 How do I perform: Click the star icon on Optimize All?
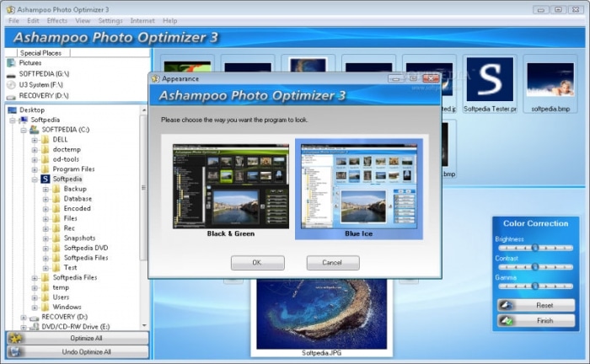click(15, 339)
